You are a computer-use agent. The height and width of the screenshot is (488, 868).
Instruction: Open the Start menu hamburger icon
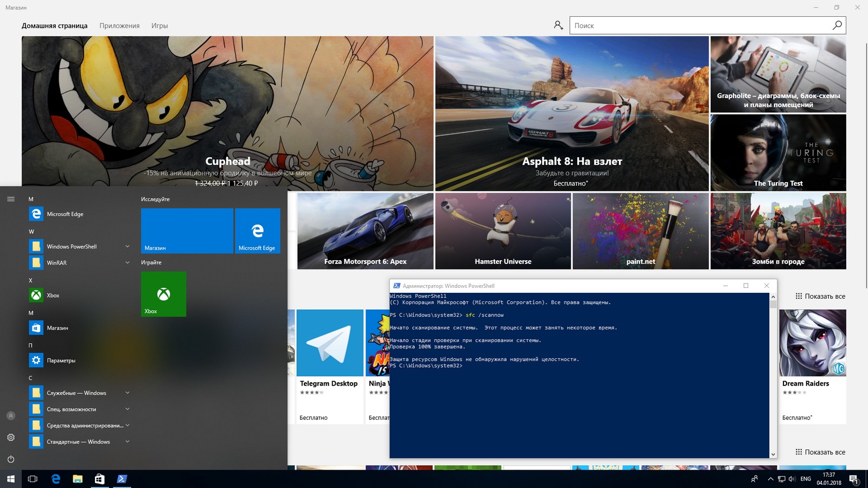tap(11, 199)
